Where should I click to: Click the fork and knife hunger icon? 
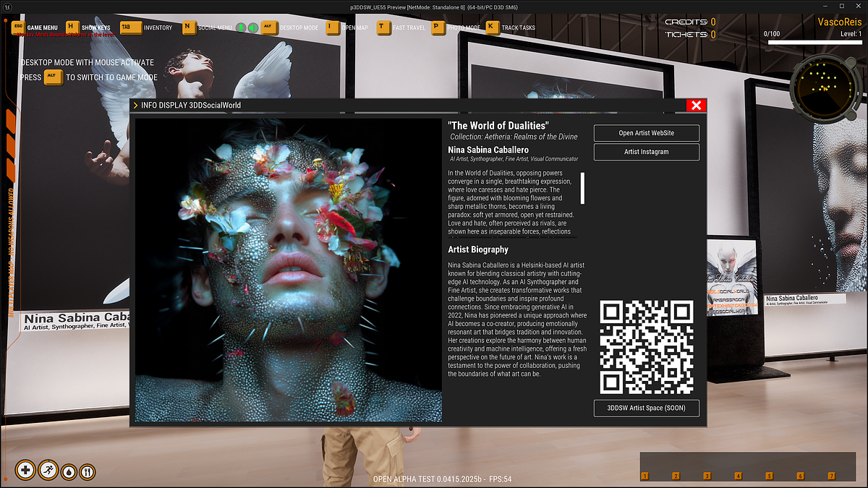(x=87, y=471)
